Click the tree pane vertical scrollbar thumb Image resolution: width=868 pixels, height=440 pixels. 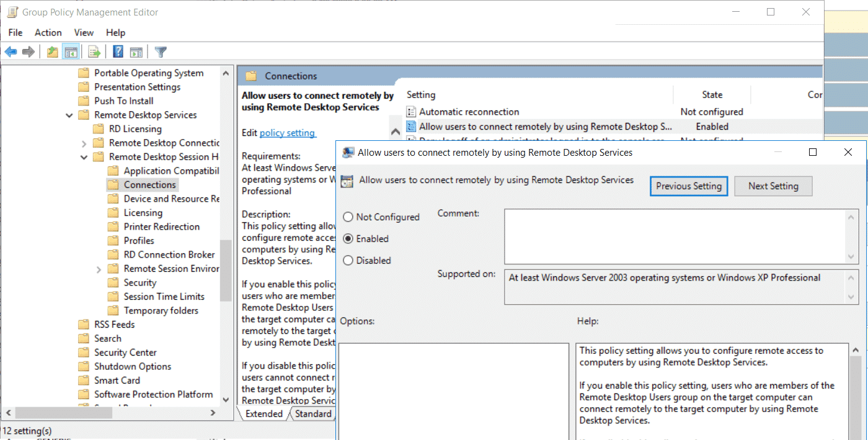[x=225, y=270]
